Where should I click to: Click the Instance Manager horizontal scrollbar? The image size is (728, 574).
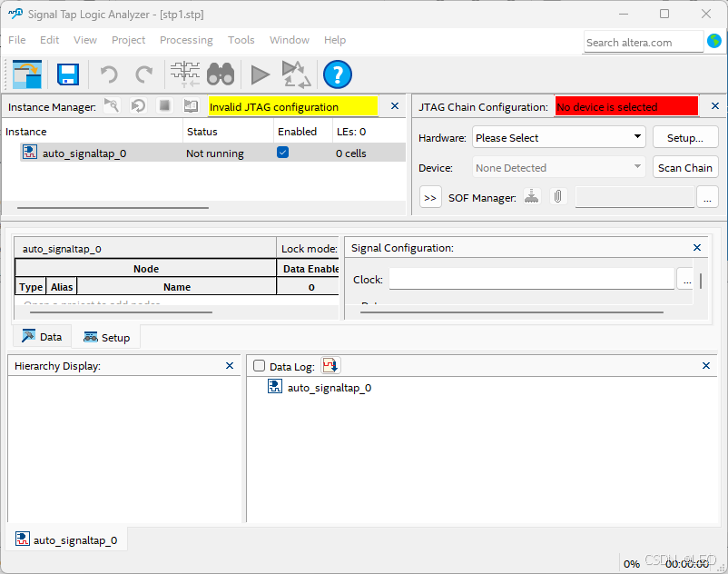113,208
